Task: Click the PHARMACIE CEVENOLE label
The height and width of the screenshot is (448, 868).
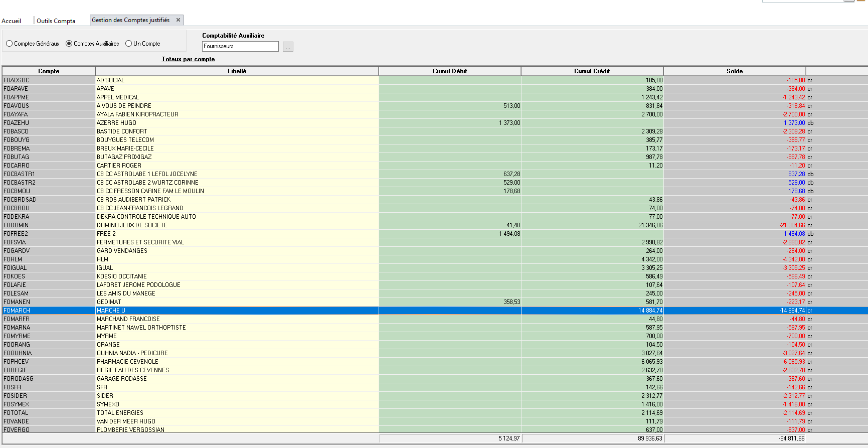Action: (x=127, y=362)
